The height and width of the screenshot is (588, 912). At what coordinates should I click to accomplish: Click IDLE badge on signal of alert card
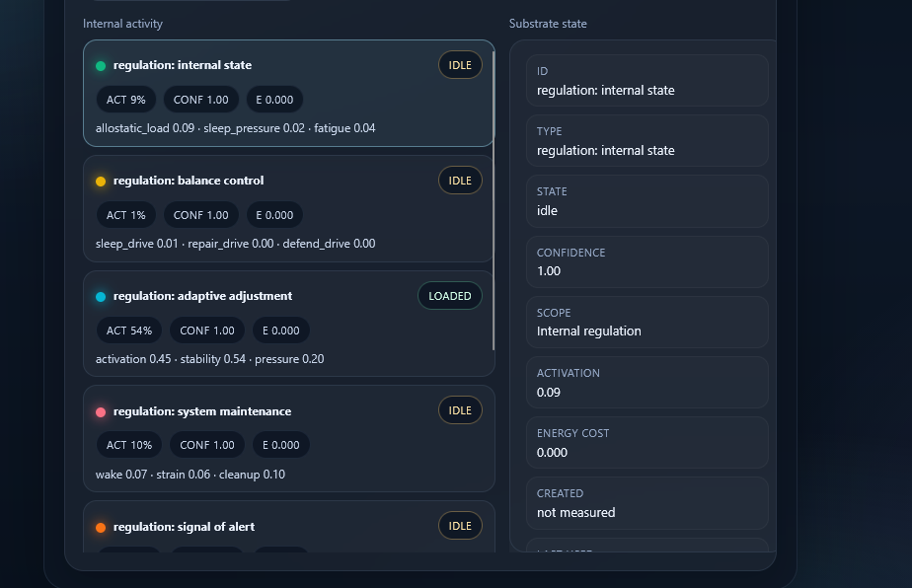click(x=460, y=526)
